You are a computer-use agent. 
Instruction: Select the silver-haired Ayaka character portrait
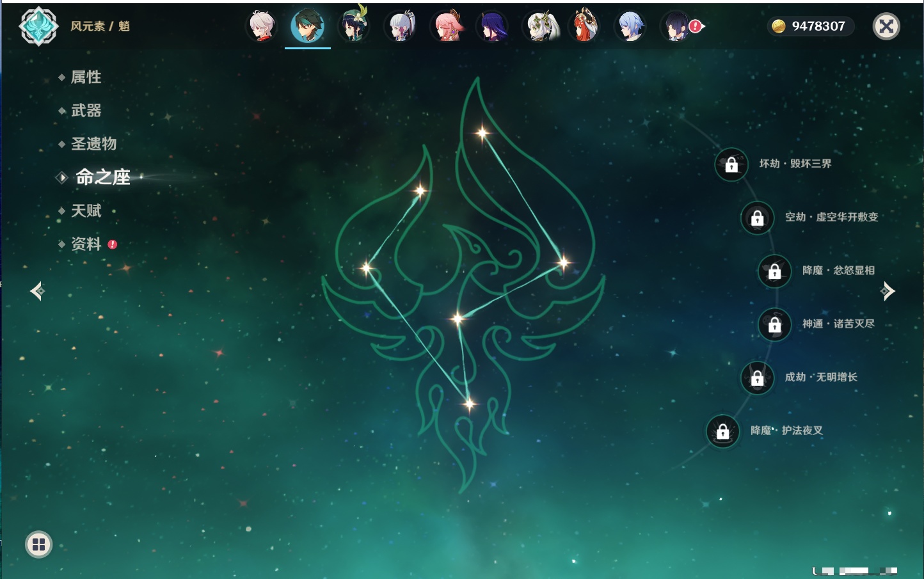point(400,26)
